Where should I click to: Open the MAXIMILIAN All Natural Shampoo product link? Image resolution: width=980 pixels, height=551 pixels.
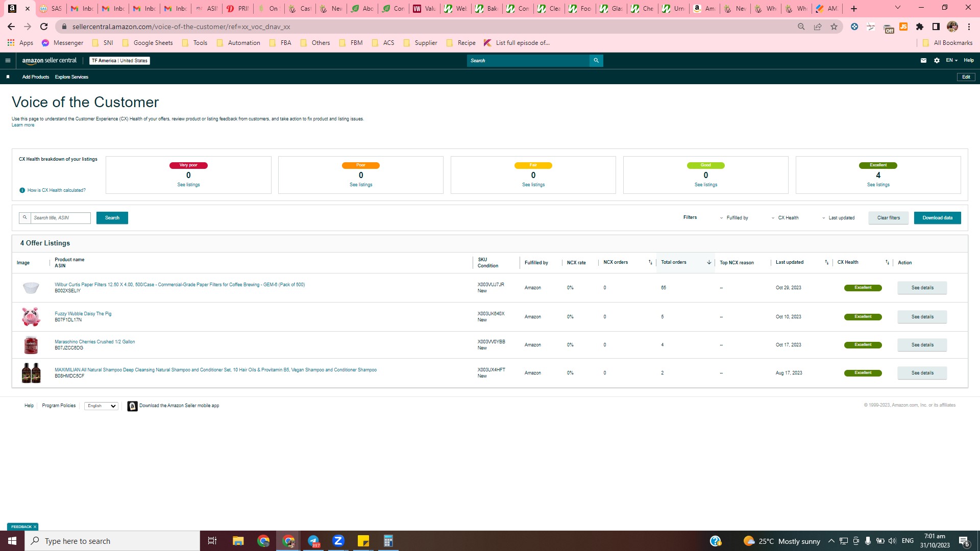click(x=215, y=370)
